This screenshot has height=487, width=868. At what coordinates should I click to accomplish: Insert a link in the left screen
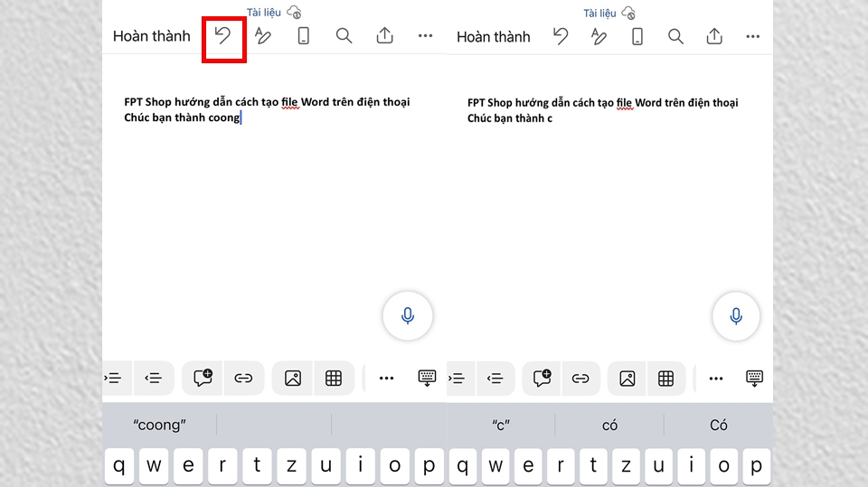[243, 378]
